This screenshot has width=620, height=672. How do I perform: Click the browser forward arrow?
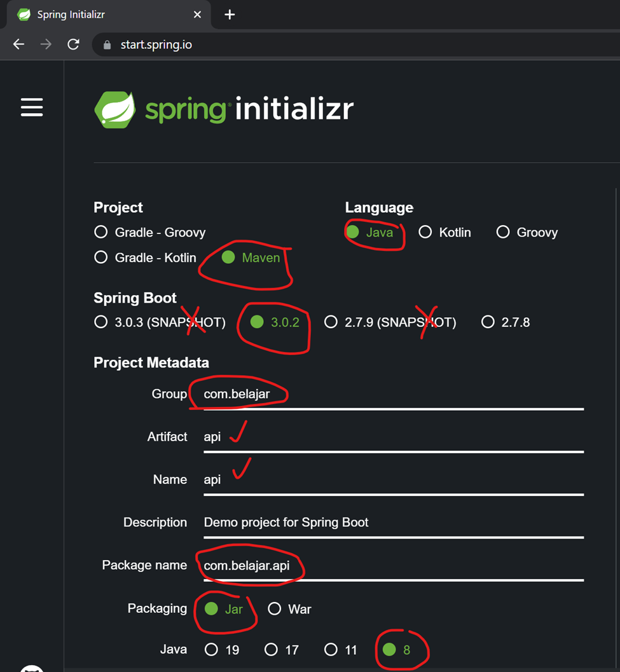tap(45, 44)
